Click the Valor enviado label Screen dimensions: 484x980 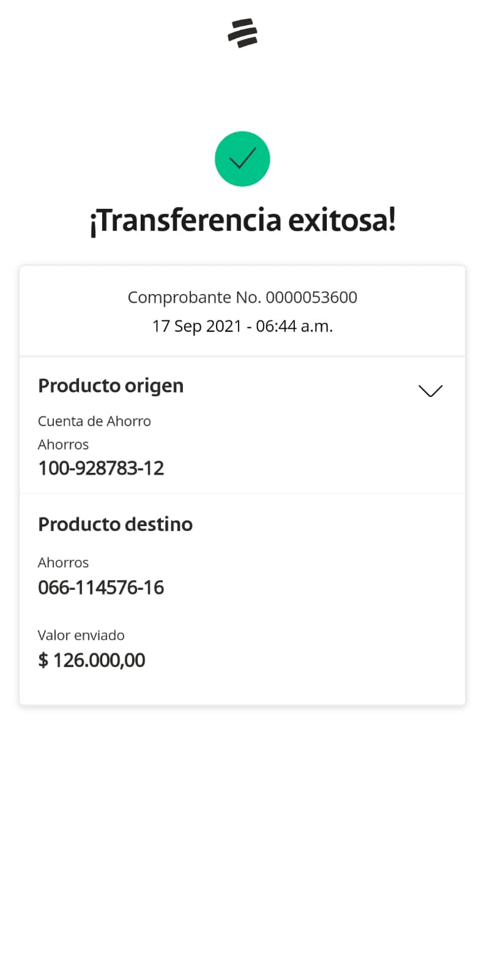(81, 635)
